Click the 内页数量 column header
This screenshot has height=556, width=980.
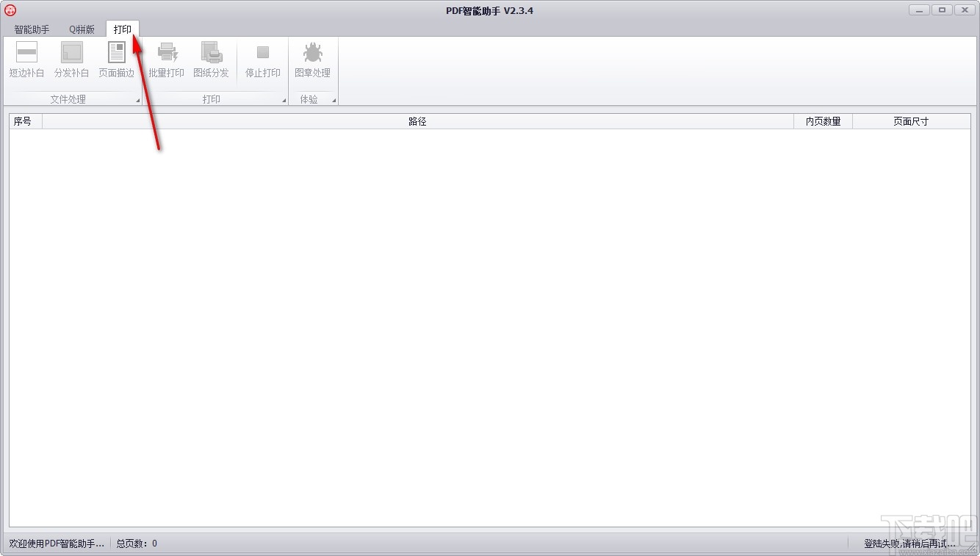point(823,121)
